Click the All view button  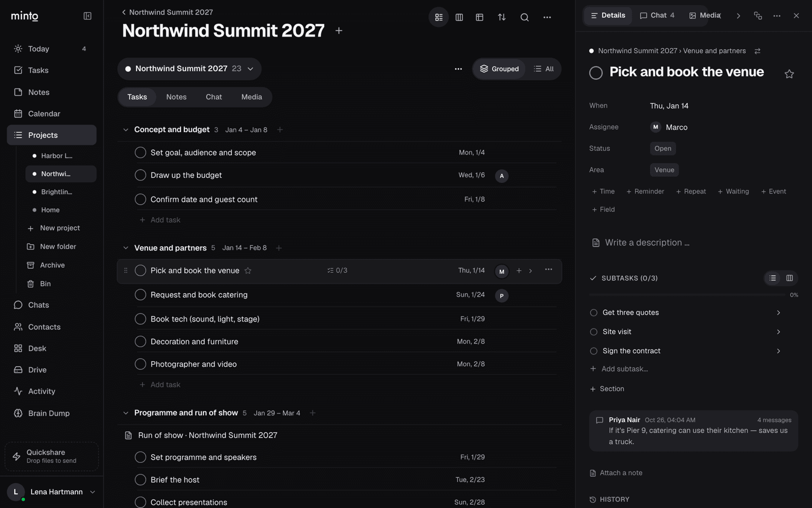(544, 69)
